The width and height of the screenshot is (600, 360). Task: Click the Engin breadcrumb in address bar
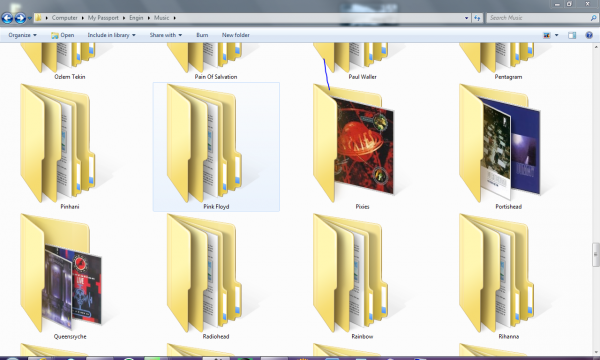coord(136,18)
